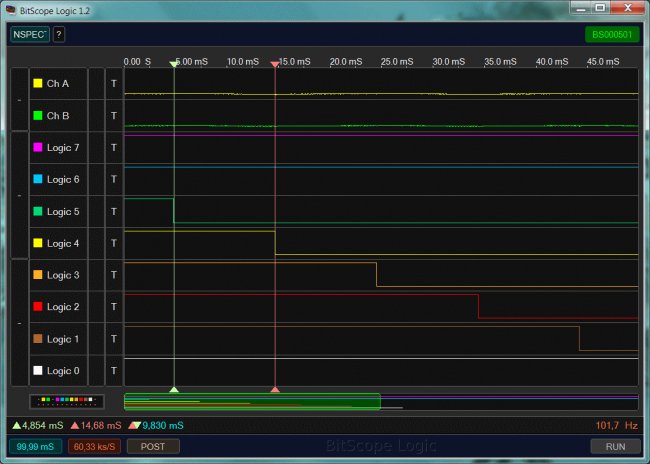Toggle the Ch B green channel marker
Image resolution: width=650 pixels, height=464 pixels.
[38, 116]
